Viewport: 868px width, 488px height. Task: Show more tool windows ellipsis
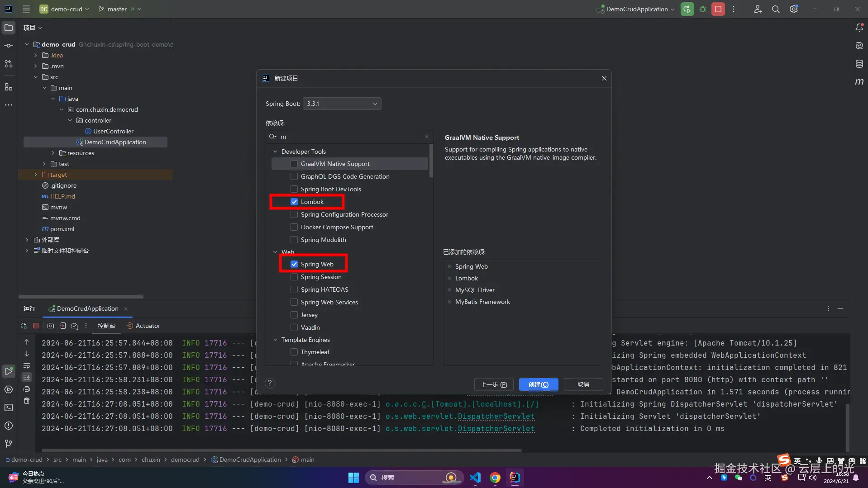[9, 105]
